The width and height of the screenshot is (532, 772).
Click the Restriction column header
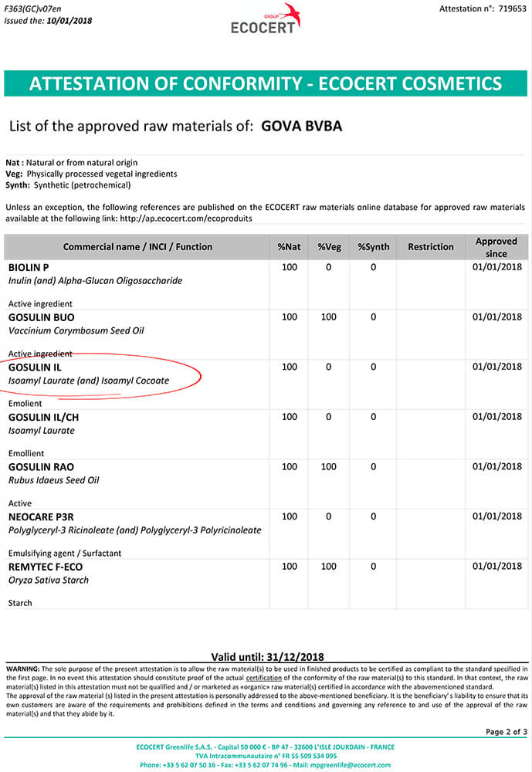tap(431, 247)
